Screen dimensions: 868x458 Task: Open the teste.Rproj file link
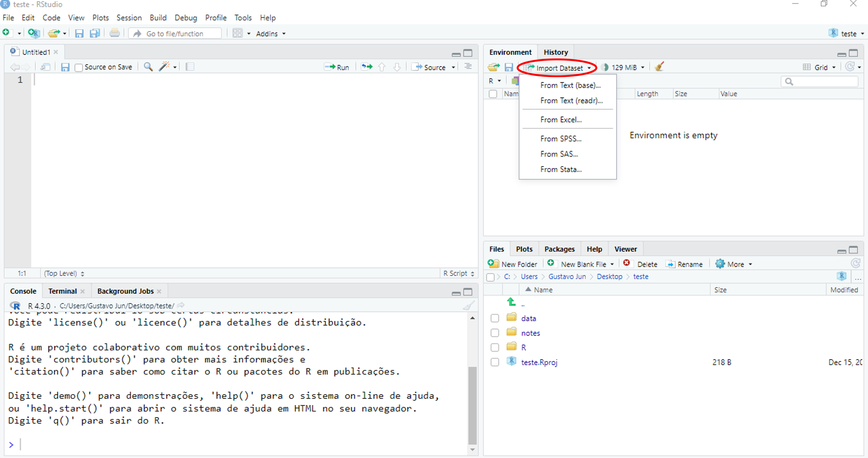click(539, 362)
